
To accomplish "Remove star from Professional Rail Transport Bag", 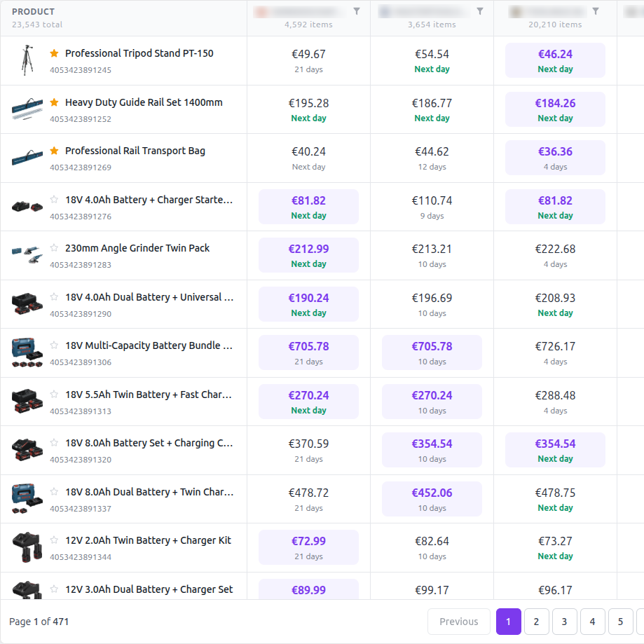I will click(54, 151).
